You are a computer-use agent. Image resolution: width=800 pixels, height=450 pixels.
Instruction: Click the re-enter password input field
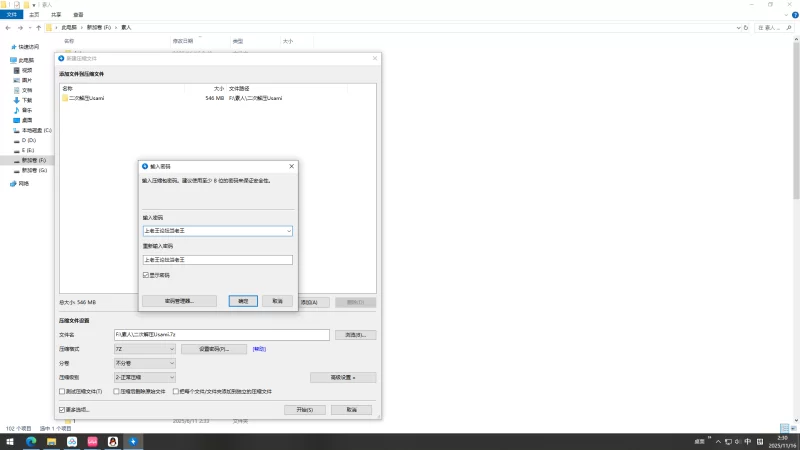point(217,260)
